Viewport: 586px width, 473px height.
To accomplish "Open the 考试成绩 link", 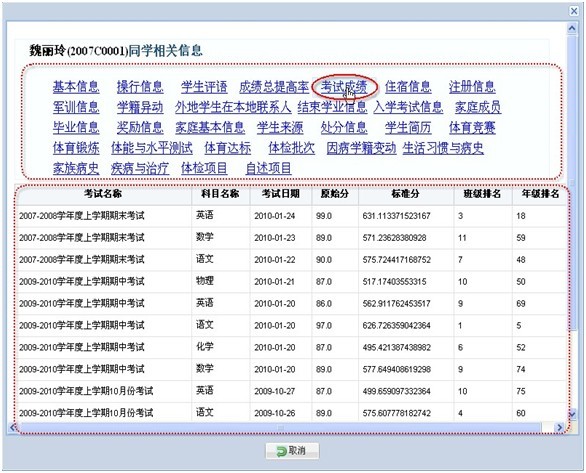I will (x=344, y=87).
